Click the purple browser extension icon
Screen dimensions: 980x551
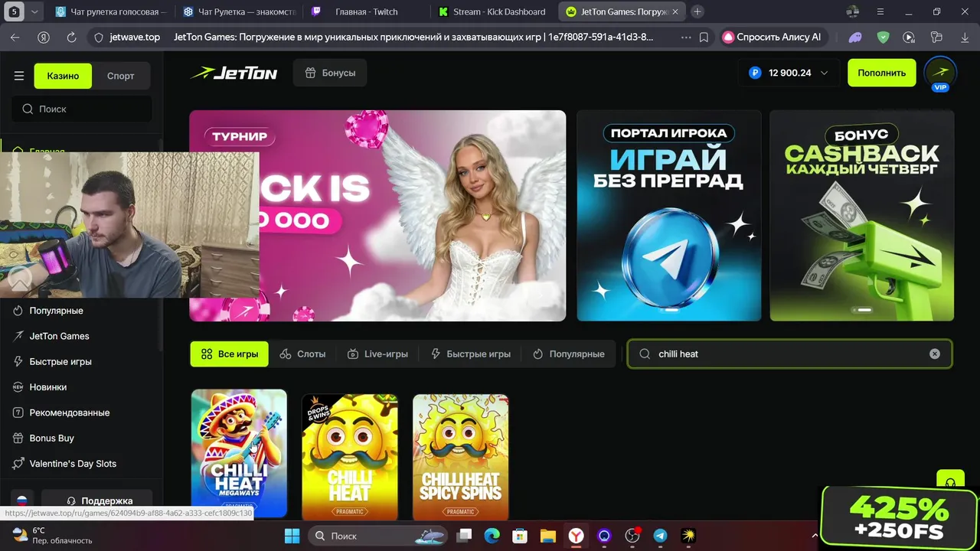[x=856, y=37]
